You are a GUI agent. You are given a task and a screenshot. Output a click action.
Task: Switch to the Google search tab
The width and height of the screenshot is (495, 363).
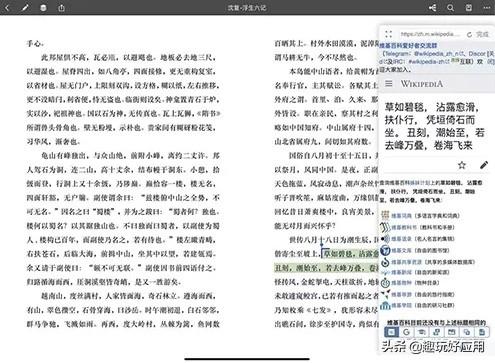[x=406, y=332]
